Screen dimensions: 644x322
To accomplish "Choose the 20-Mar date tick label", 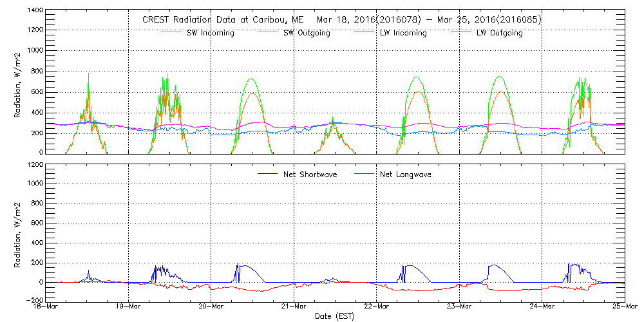I will tap(211, 307).
